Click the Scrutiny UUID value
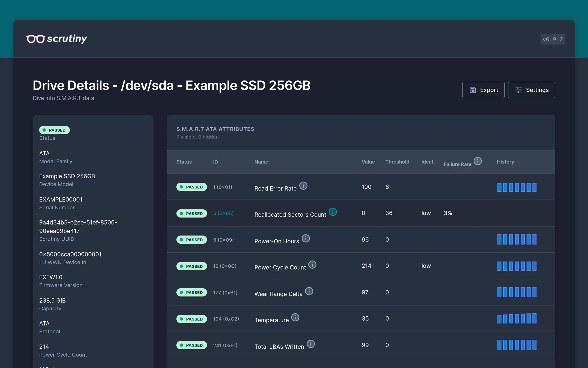 pos(78,227)
